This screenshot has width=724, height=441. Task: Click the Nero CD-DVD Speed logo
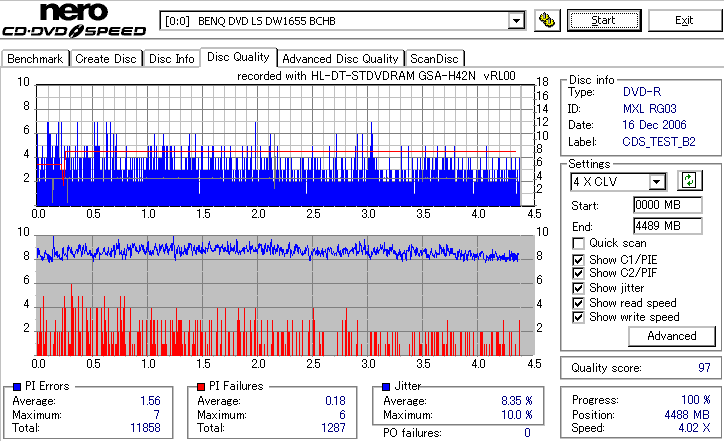[x=74, y=20]
